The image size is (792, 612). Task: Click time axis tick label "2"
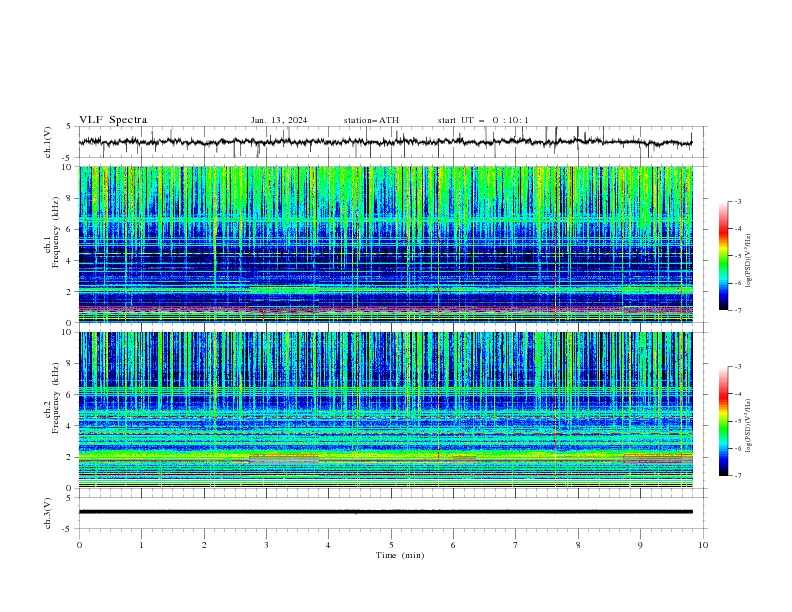pos(204,545)
